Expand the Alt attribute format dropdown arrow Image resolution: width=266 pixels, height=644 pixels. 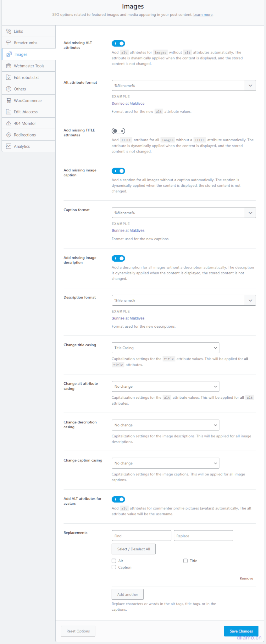click(250, 86)
